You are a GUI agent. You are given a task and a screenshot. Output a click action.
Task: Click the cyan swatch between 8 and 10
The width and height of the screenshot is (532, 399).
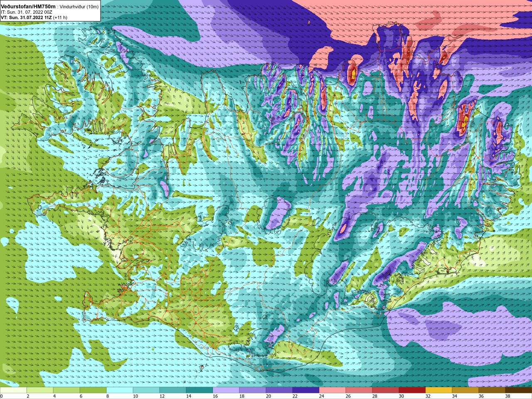(120, 390)
